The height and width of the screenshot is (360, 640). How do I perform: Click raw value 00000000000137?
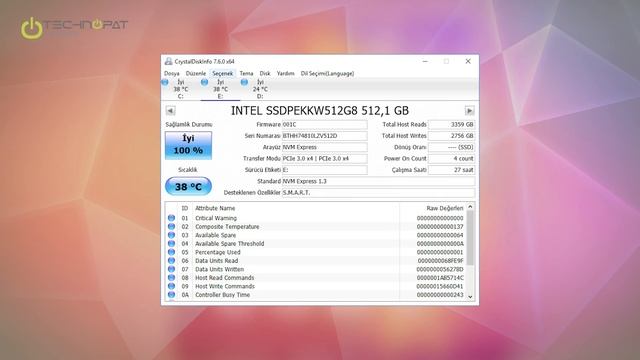[x=440, y=227]
